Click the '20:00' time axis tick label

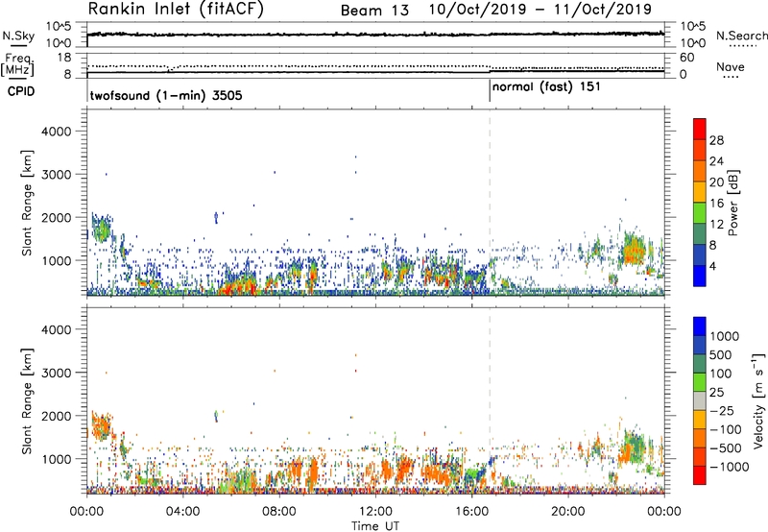[568, 512]
